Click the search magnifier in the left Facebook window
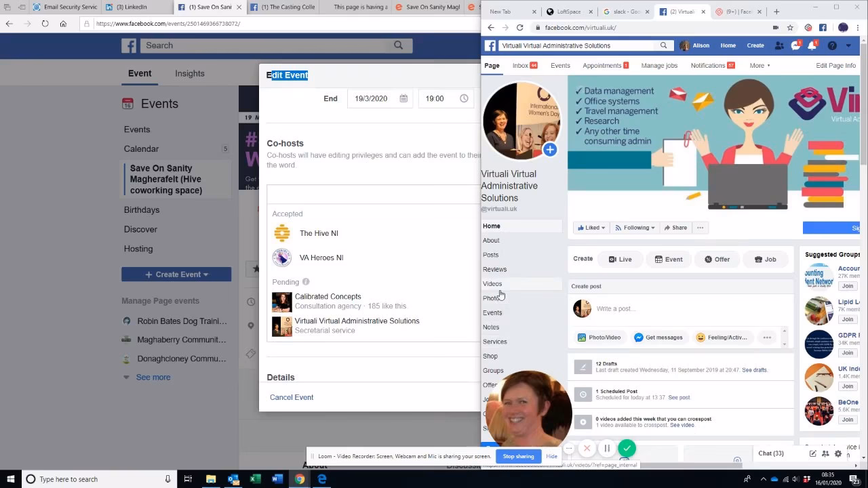The image size is (868, 488). point(399,45)
